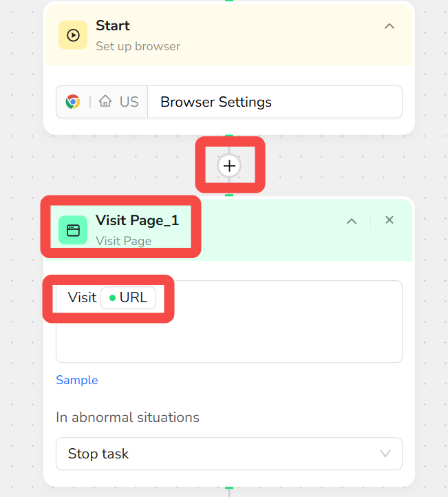Screen dimensions: 448x497
Task: Click the Visit Page window icon
Action: point(73,230)
